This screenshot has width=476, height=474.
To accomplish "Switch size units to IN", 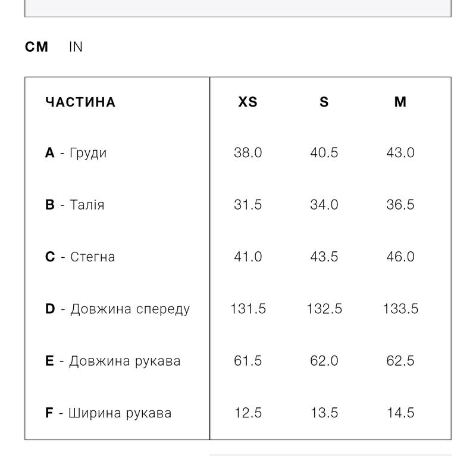I will click(x=76, y=47).
